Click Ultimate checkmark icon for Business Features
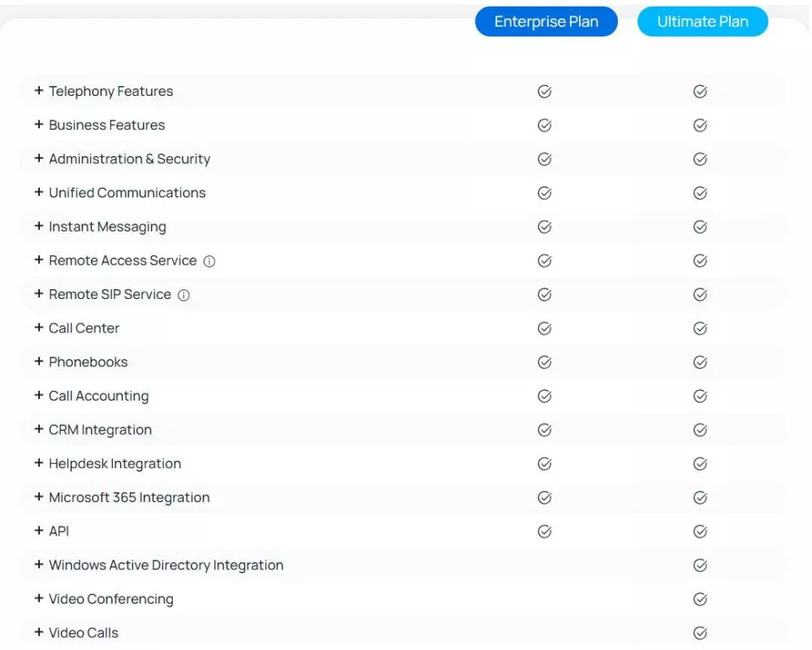 700,126
